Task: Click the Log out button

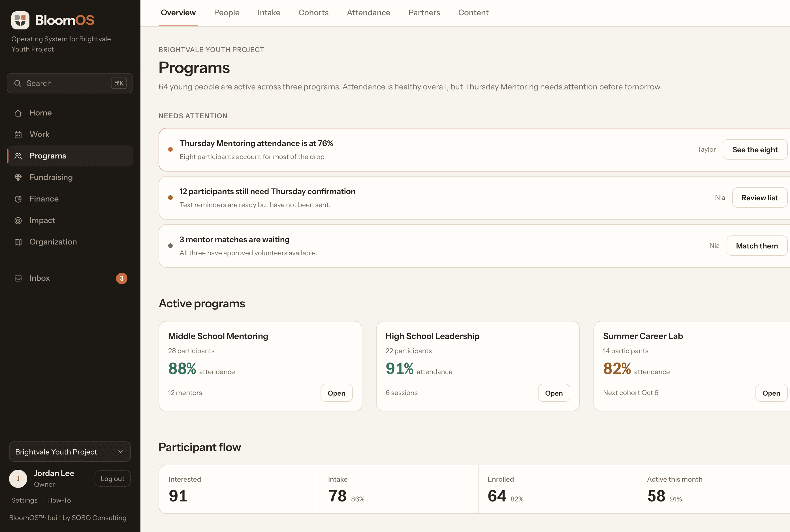Action: (x=112, y=479)
